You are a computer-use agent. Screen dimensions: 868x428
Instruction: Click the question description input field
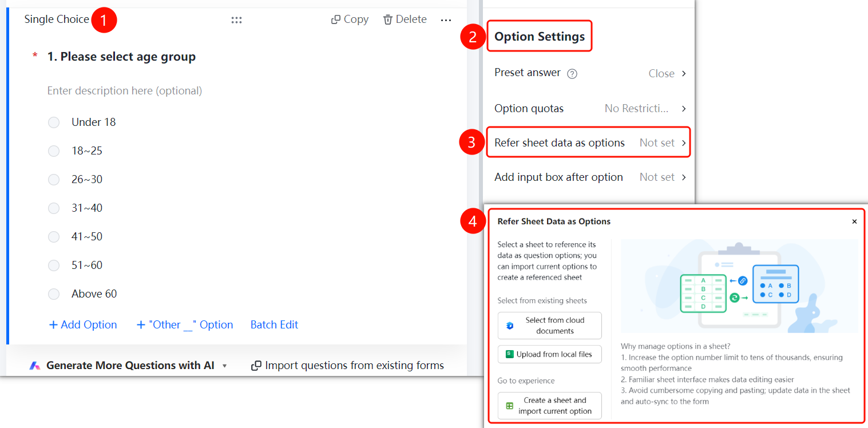point(125,91)
